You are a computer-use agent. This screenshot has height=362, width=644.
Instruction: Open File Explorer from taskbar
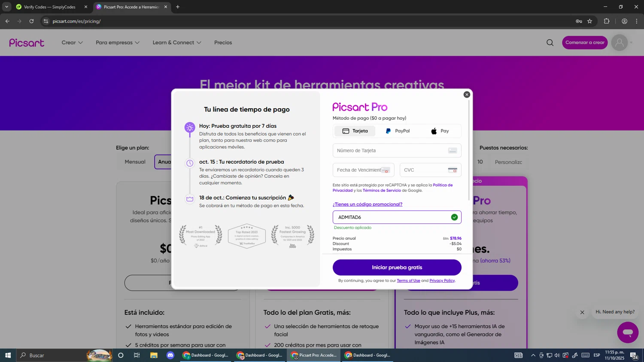pyautogui.click(x=154, y=355)
